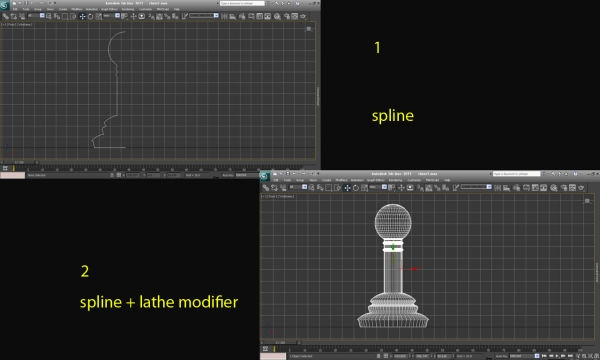Viewport: 600px width, 360px height.
Task: Expand reference coordinate system dropdown in lathed pawn window
Action: pos(378,187)
